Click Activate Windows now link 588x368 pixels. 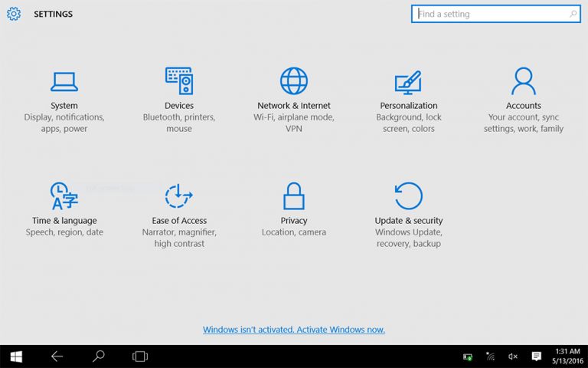coord(294,330)
